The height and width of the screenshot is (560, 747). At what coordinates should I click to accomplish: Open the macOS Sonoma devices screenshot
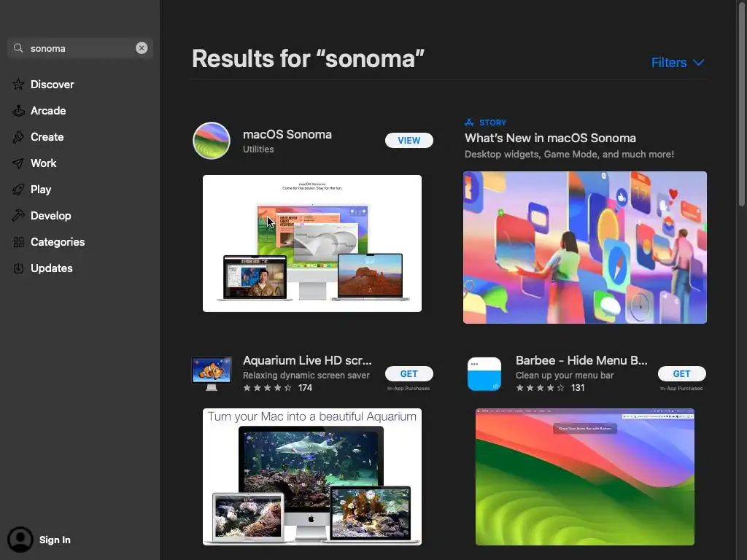click(312, 244)
